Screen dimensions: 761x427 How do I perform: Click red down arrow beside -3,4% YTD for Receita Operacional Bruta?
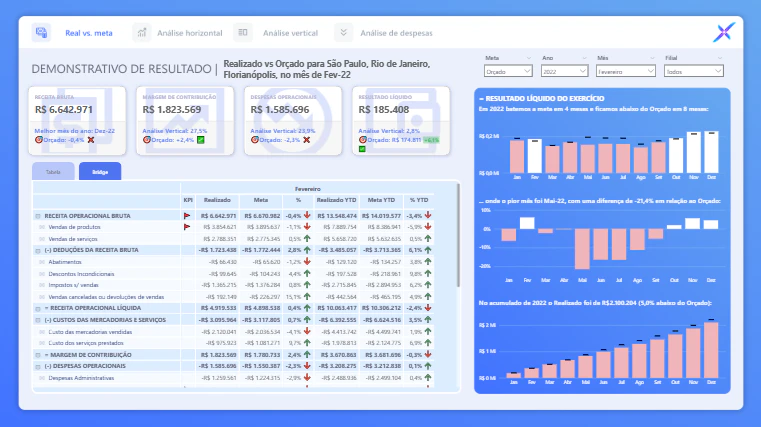coord(428,215)
